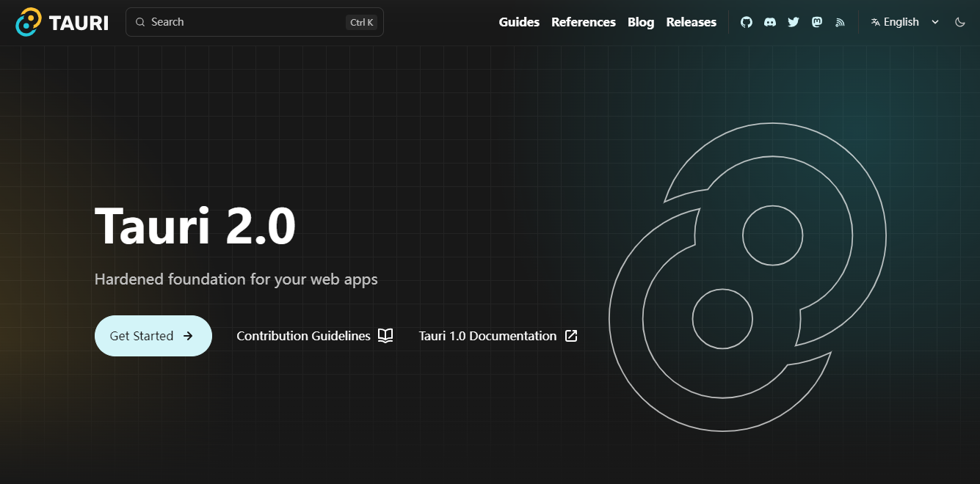The height and width of the screenshot is (484, 980).
Task: Open the Mastodon social icon link
Action: (x=817, y=22)
